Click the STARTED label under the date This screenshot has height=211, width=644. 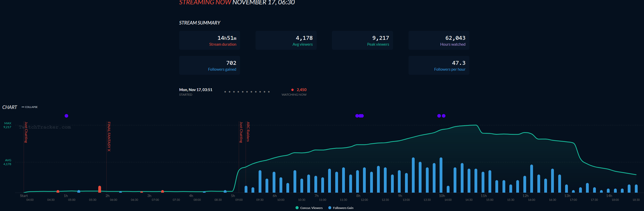186,95
